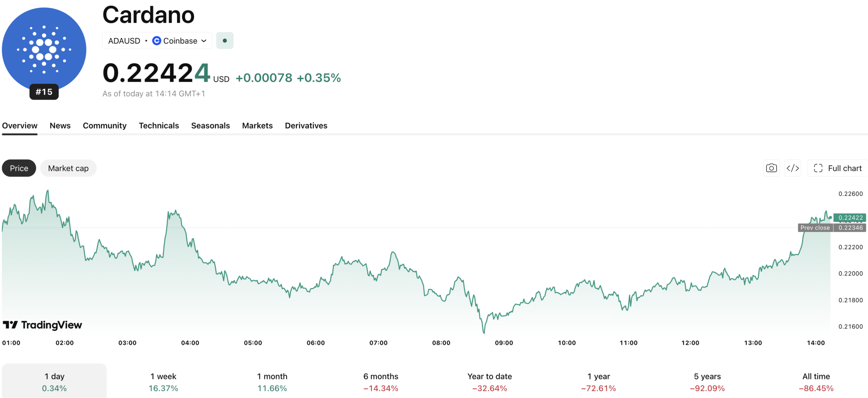Switch to the News tab
868x398 pixels.
pyautogui.click(x=60, y=126)
